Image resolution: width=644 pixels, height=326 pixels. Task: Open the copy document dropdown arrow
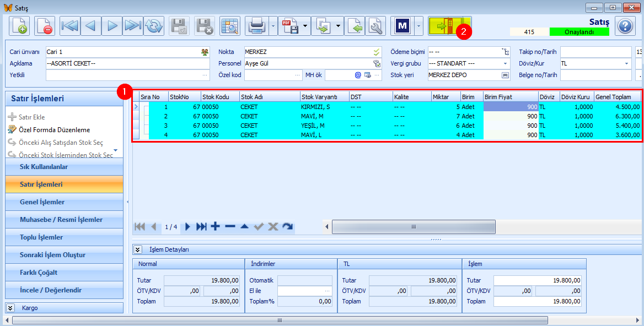click(x=338, y=26)
